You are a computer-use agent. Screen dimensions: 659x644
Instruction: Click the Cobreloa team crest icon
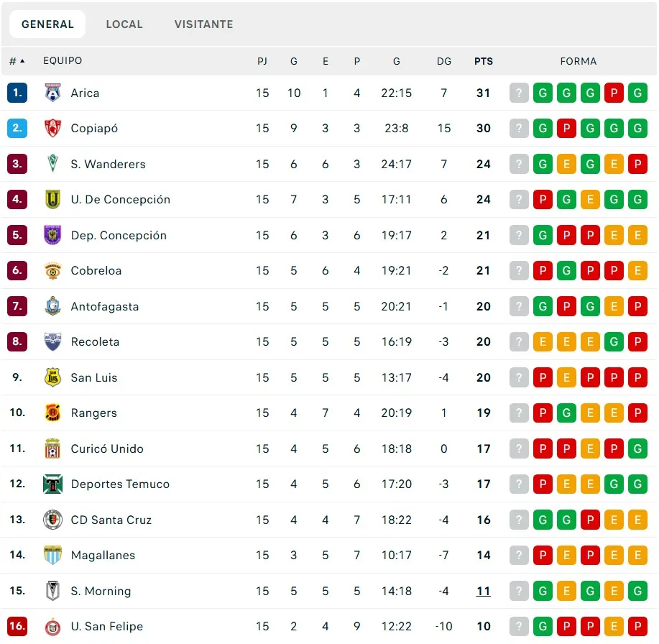coord(52,271)
